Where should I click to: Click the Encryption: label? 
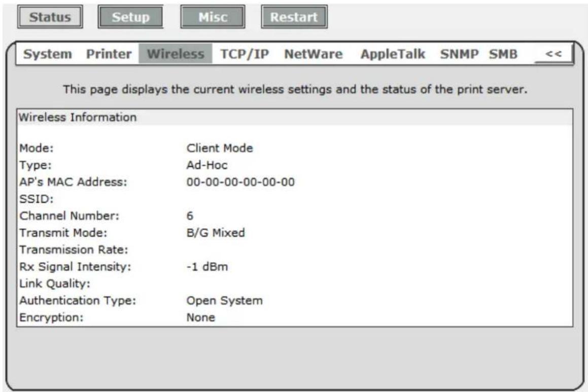(51, 317)
